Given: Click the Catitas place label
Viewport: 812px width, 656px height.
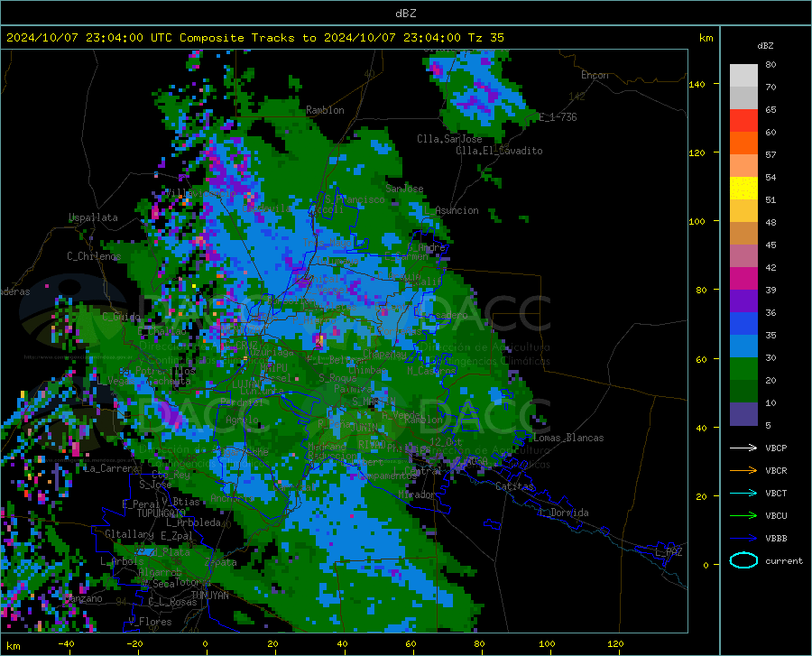Looking at the screenshot, I should [x=514, y=486].
